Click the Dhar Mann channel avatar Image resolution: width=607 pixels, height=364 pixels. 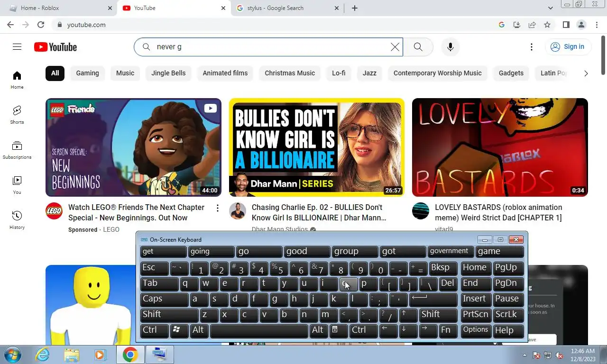238,211
